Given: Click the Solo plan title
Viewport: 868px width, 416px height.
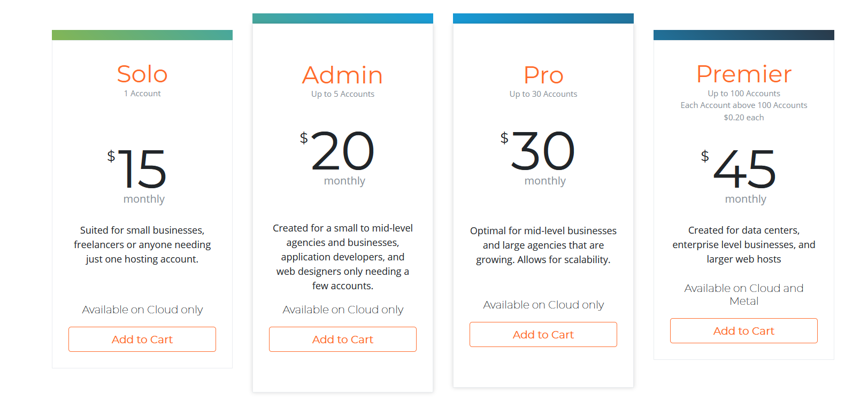Looking at the screenshot, I should (x=142, y=74).
